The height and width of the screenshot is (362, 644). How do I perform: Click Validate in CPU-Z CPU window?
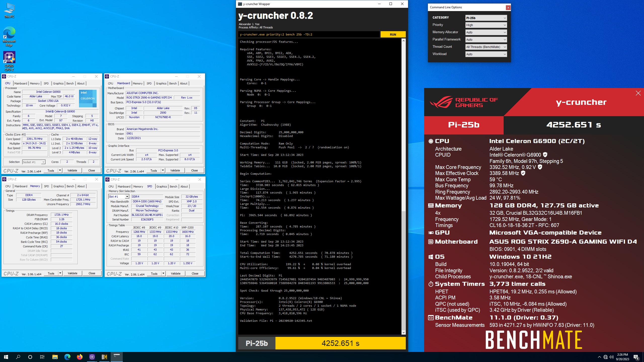[x=72, y=170]
